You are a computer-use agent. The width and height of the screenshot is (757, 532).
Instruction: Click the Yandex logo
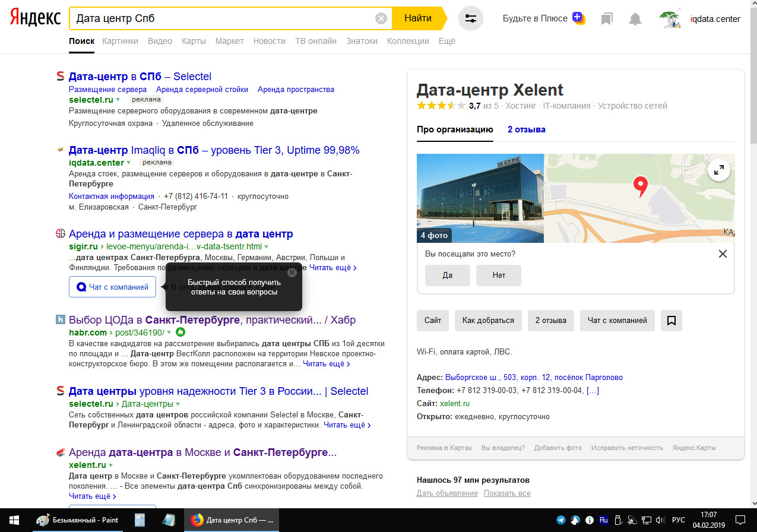[35, 18]
